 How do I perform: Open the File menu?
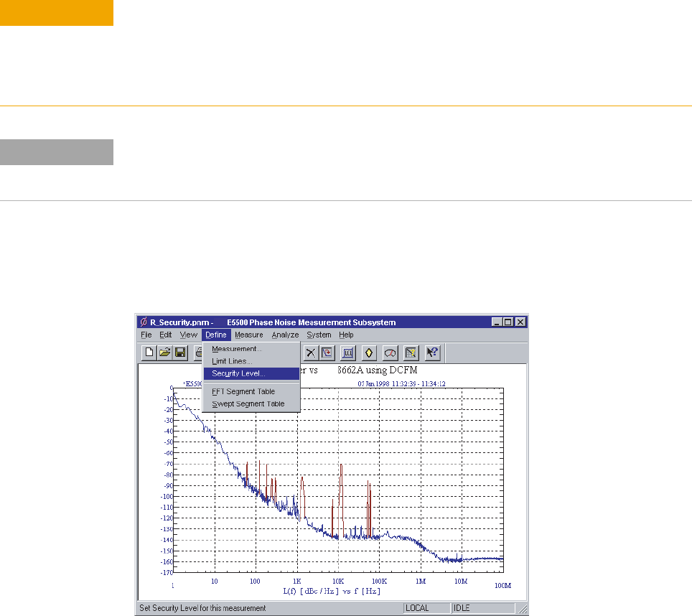pos(146,335)
